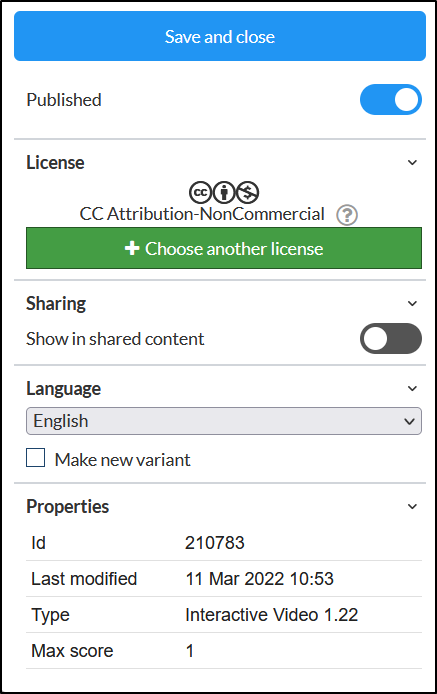Click the Attribution person icon
Viewport: 437px width, 694px height.
[x=224, y=193]
